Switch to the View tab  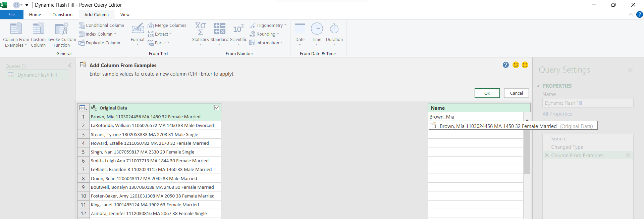[x=125, y=14]
